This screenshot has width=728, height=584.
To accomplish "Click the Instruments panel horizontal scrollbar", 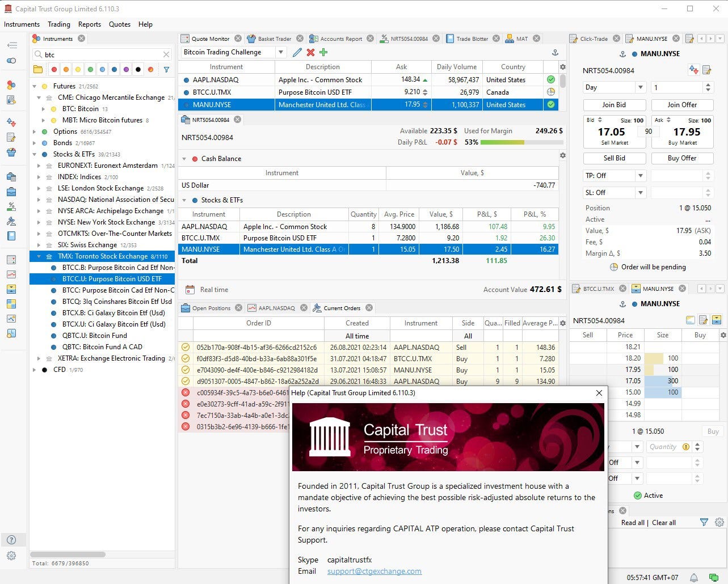I will click(x=68, y=554).
